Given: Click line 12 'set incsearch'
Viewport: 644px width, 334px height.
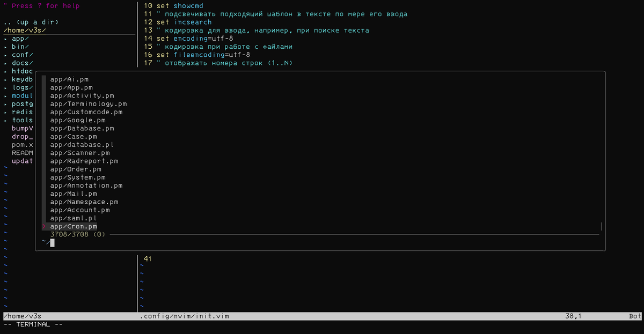Looking at the screenshot, I should pyautogui.click(x=185, y=23).
